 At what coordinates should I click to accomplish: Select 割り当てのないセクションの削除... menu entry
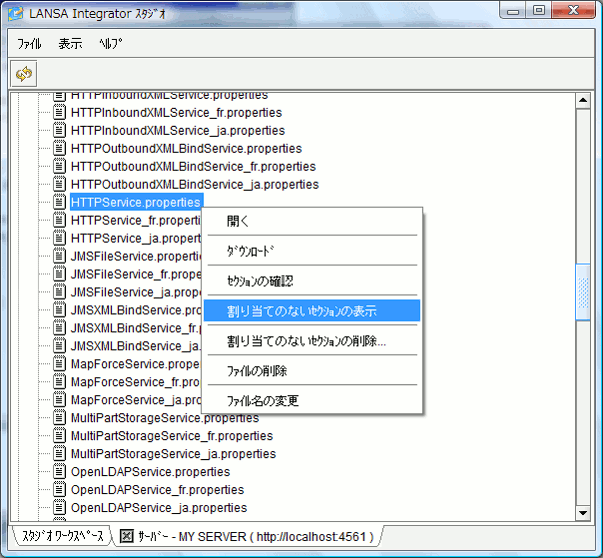point(312,341)
